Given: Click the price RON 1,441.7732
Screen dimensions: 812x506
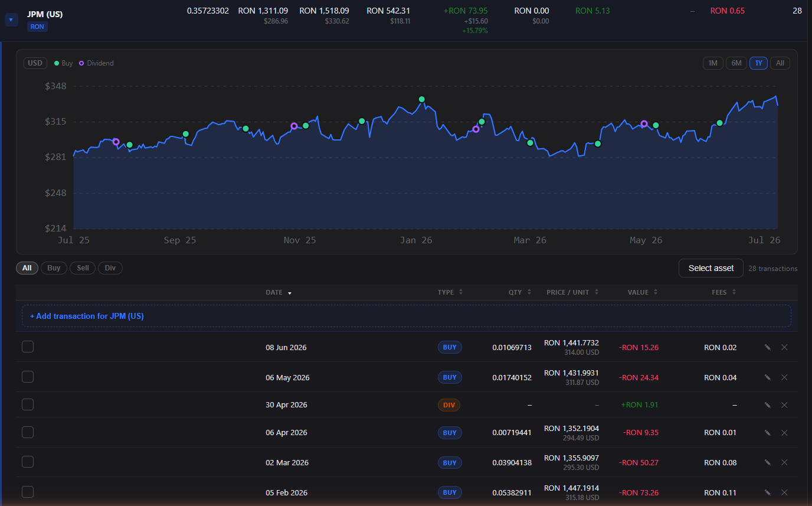Looking at the screenshot, I should tap(571, 343).
